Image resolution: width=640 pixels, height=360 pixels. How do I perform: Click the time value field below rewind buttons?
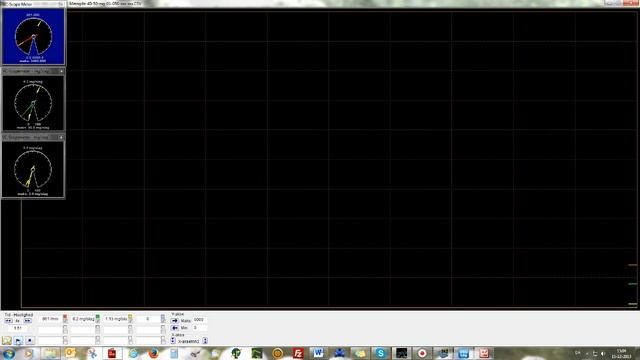click(x=18, y=328)
